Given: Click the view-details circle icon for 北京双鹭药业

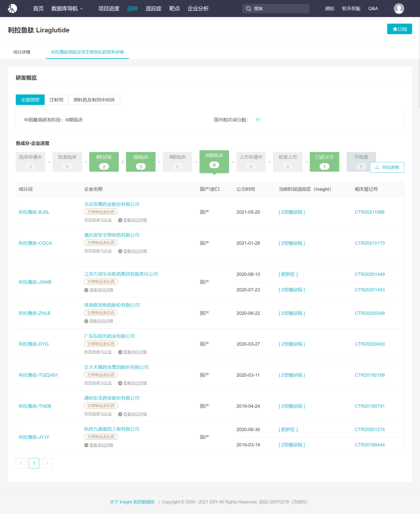Looking at the screenshot, I should click(x=120, y=220).
